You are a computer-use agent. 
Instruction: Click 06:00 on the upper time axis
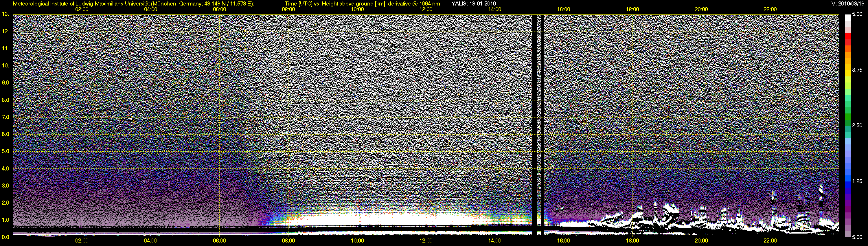coord(219,10)
